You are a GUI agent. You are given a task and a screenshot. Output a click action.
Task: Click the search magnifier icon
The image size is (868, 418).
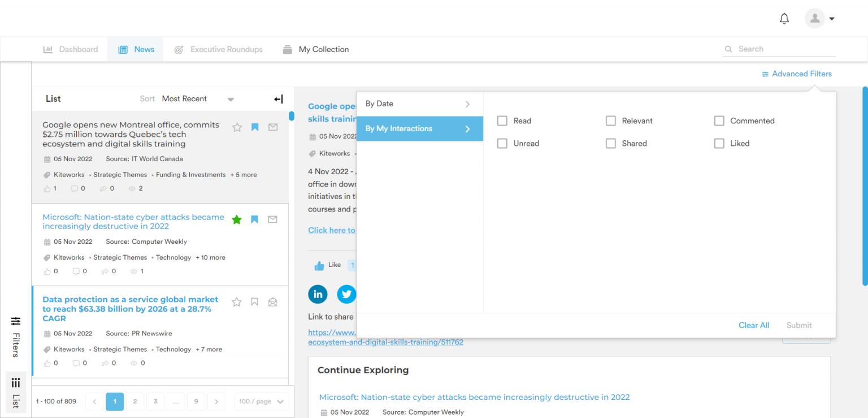[x=728, y=49]
